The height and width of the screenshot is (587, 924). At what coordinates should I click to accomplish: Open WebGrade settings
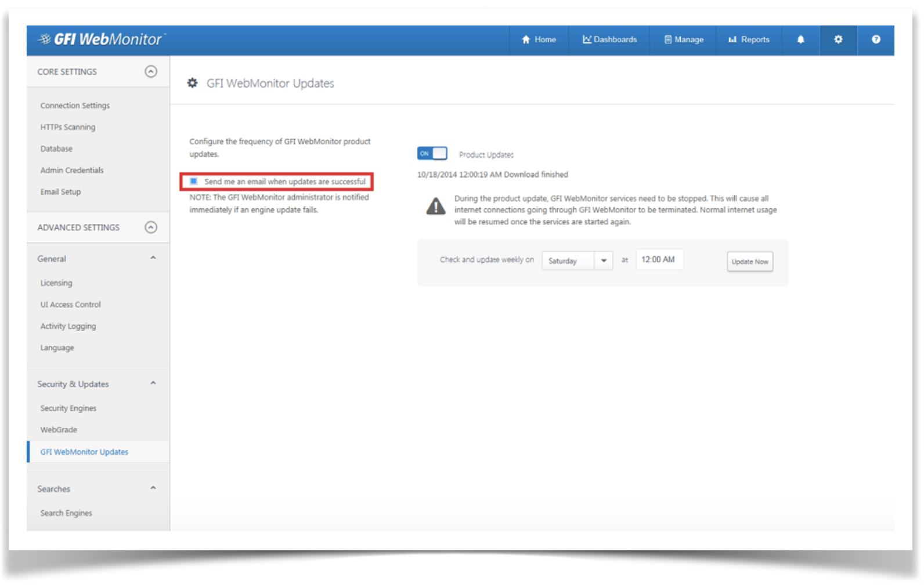point(59,430)
